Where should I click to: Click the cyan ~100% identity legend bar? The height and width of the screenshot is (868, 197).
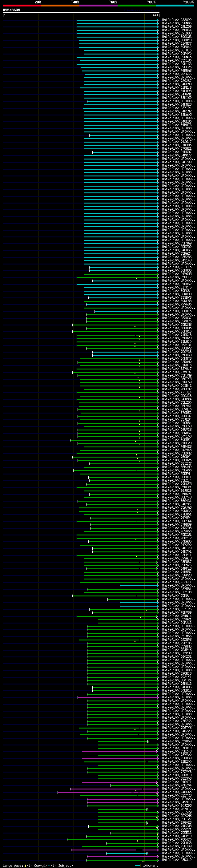175,6
